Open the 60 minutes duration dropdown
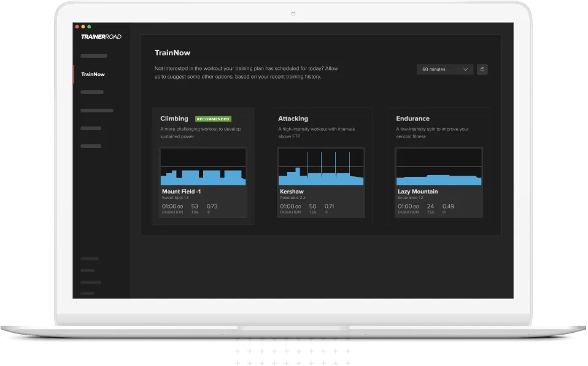Screen dimensions: 588x366 point(446,69)
